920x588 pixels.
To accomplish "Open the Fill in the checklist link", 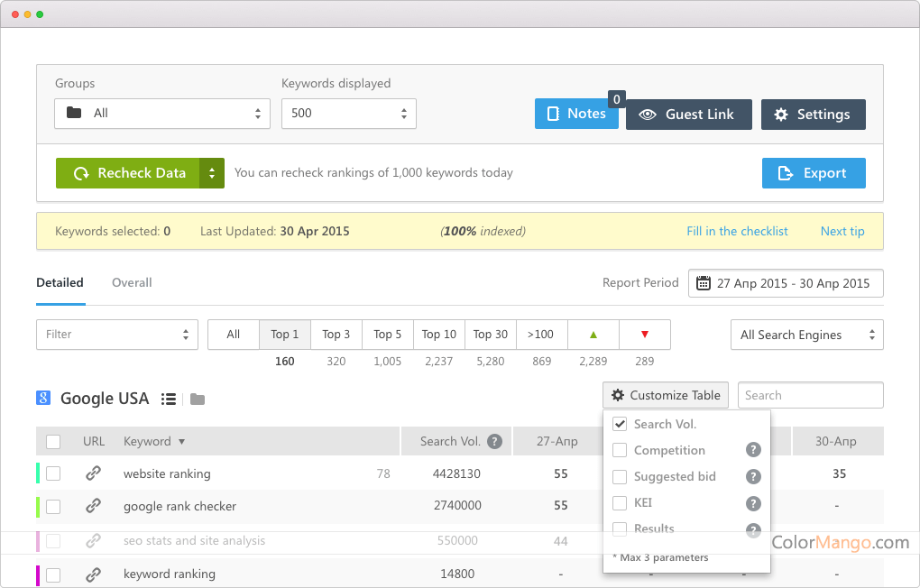I will (737, 231).
